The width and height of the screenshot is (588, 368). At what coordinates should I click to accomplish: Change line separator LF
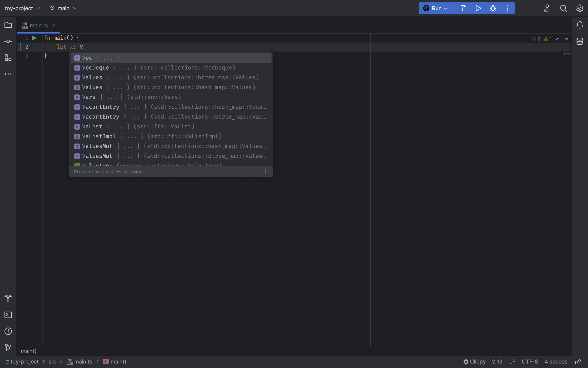click(512, 362)
